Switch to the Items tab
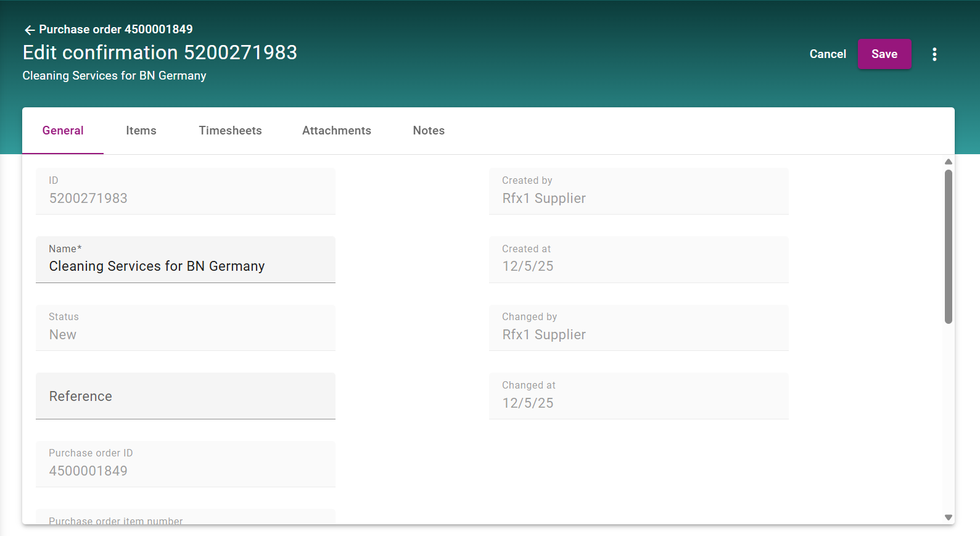 [141, 131]
